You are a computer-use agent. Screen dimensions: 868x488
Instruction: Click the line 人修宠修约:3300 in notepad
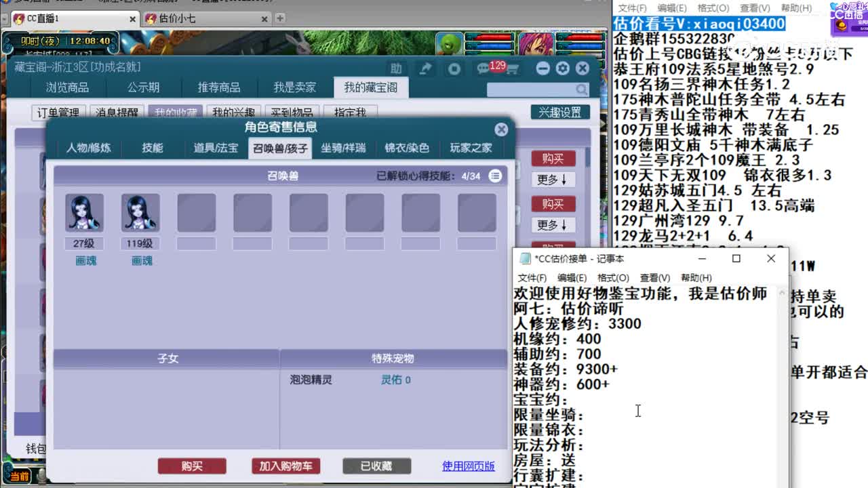tap(578, 324)
